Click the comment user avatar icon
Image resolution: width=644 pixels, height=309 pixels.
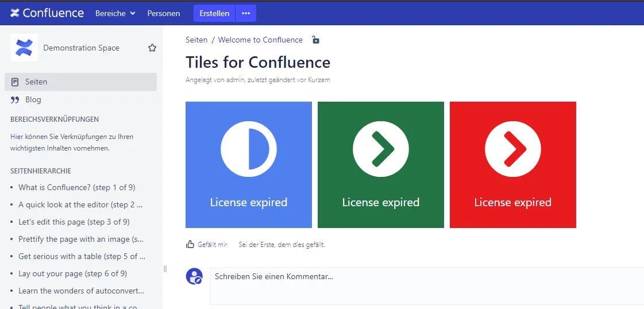pos(194,276)
